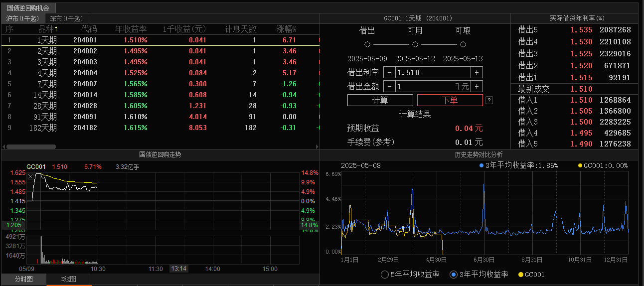Click the blue 3年平均收益率:1.86% legend entry
This screenshot has width=644, height=286.
click(x=518, y=165)
